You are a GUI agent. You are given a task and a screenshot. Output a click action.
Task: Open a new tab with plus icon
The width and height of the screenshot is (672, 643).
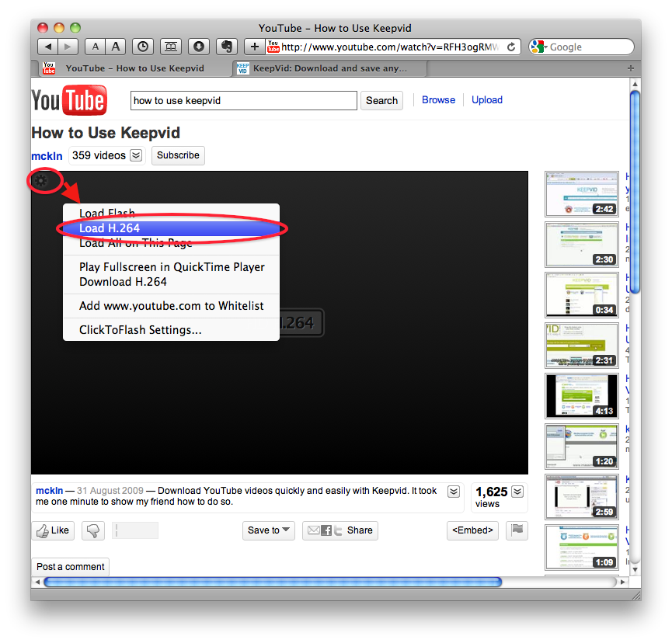coord(630,68)
